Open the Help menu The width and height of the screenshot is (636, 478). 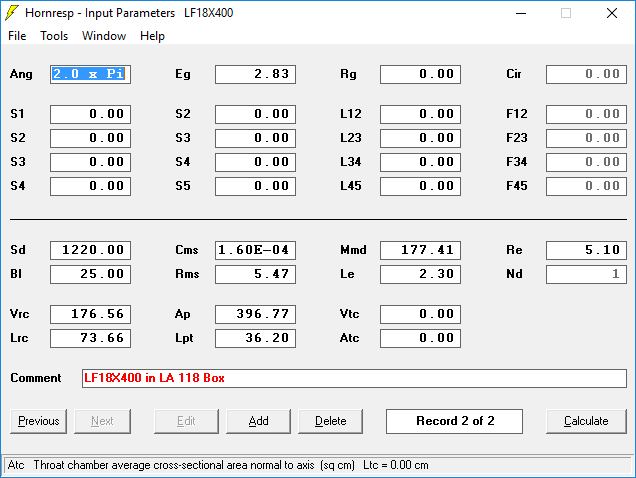click(x=152, y=36)
